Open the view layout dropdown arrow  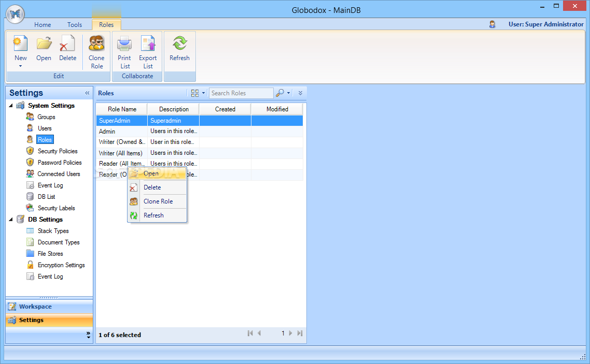(204, 93)
